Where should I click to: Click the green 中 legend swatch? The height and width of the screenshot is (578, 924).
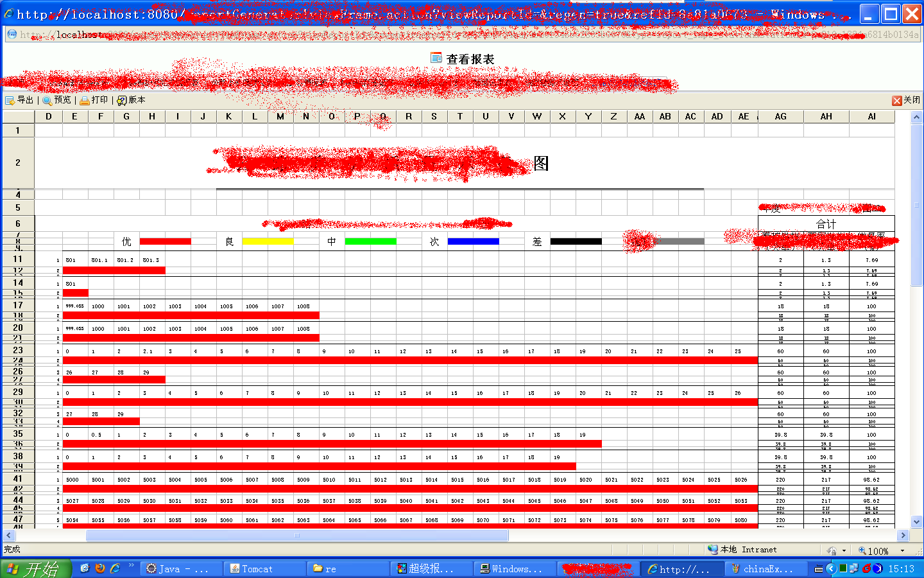(371, 241)
